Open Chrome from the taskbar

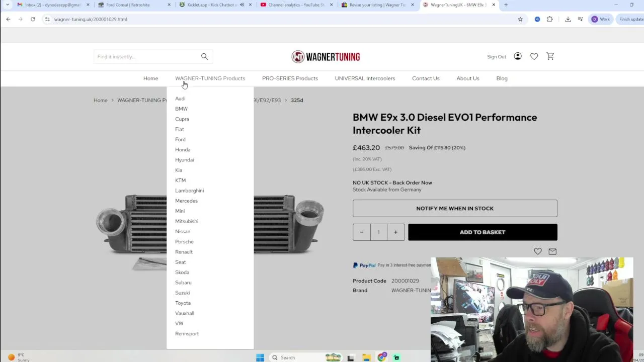(x=382, y=357)
